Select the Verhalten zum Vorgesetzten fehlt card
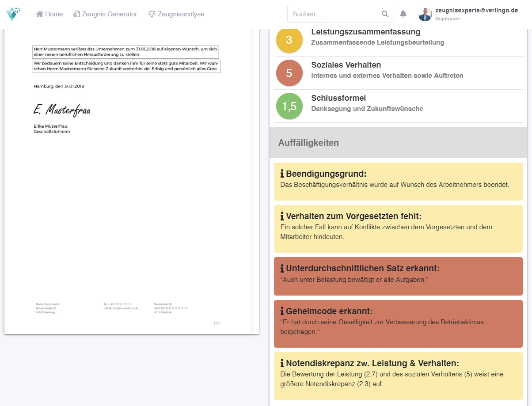 [398, 229]
